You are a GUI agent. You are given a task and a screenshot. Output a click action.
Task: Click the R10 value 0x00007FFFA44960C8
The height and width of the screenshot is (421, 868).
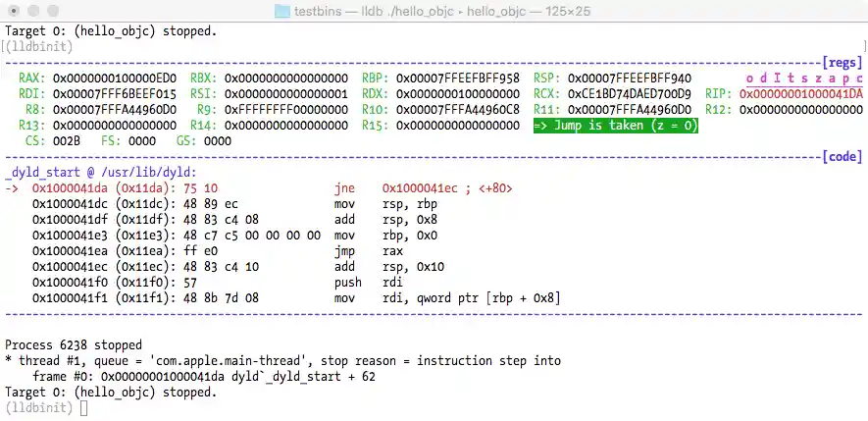click(x=458, y=110)
